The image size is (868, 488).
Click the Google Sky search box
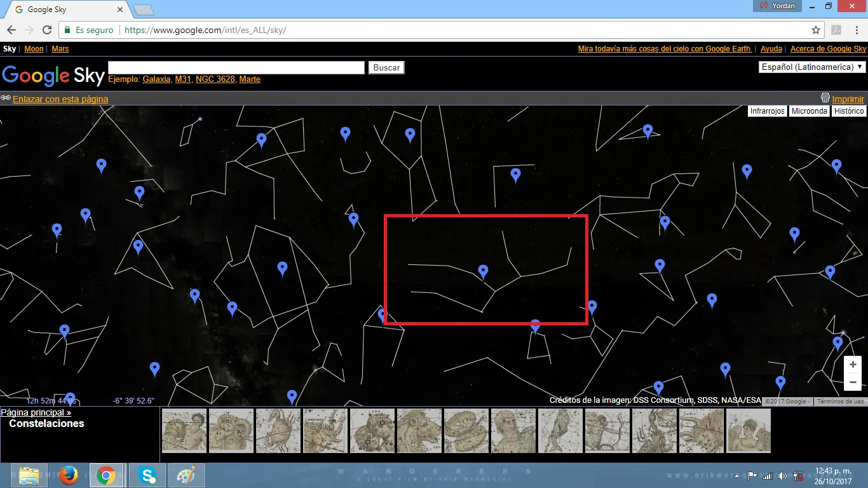(x=236, y=67)
